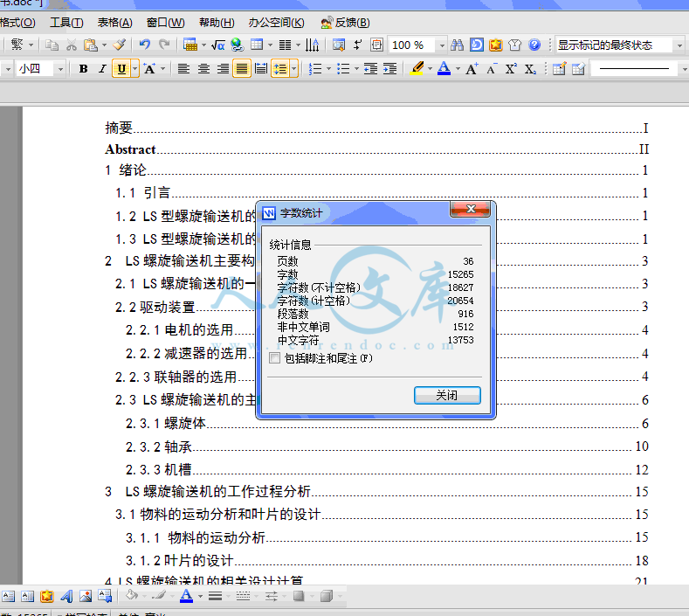Viewport: 689px width, 616px height.
Task: Expand font color dropdown arrow
Action: [458, 69]
